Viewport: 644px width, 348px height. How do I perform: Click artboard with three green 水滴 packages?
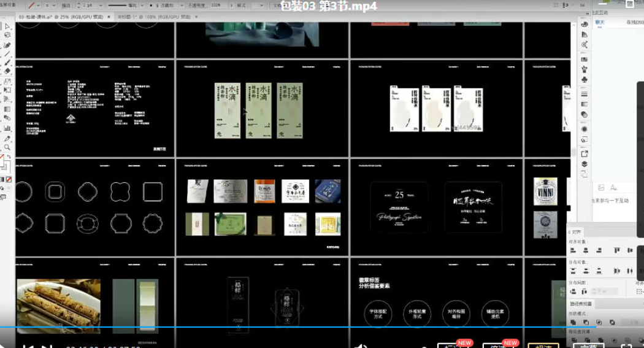tap(262, 109)
